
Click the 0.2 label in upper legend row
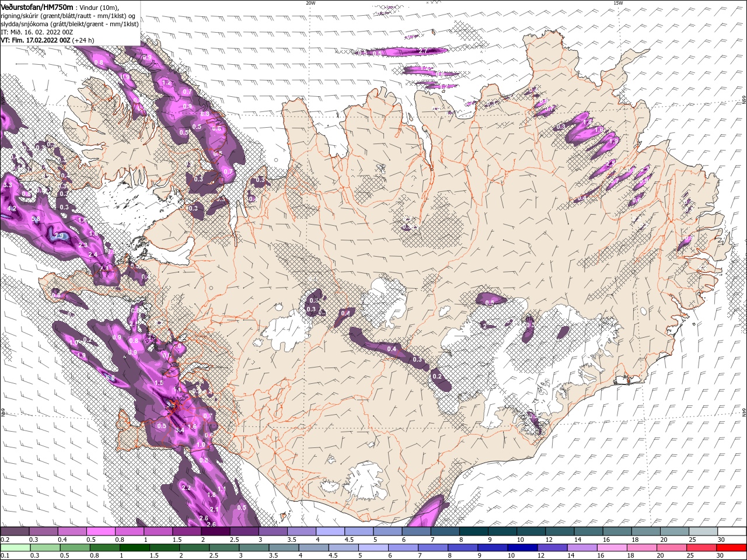[5, 540]
